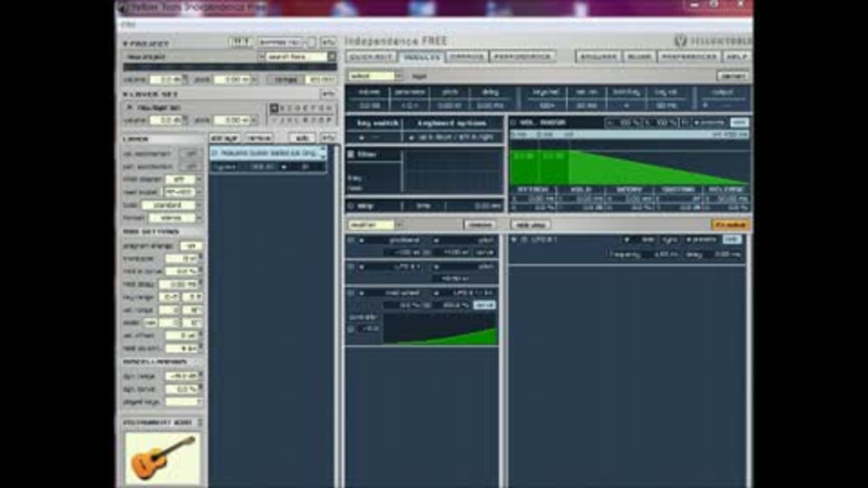The width and height of the screenshot is (868, 488).
Task: Toggle the volume envelope on/off
Action: pyautogui.click(x=514, y=122)
